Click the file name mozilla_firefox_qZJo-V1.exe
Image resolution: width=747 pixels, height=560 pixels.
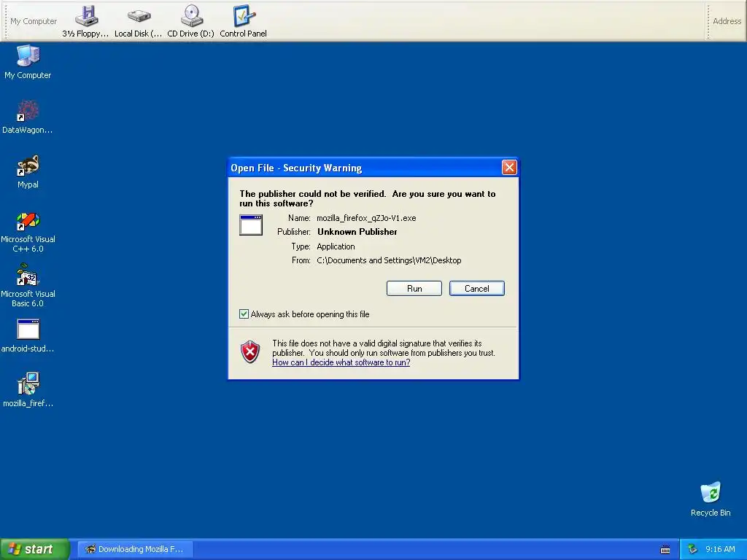[x=366, y=218]
